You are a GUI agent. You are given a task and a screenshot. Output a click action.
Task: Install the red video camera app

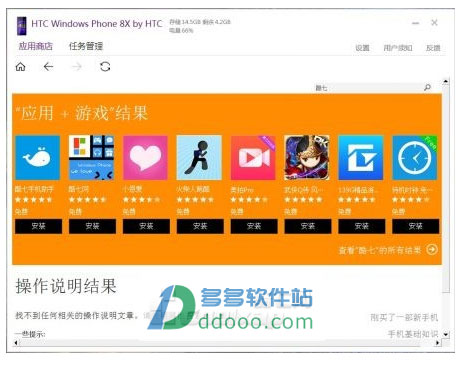coord(254,226)
